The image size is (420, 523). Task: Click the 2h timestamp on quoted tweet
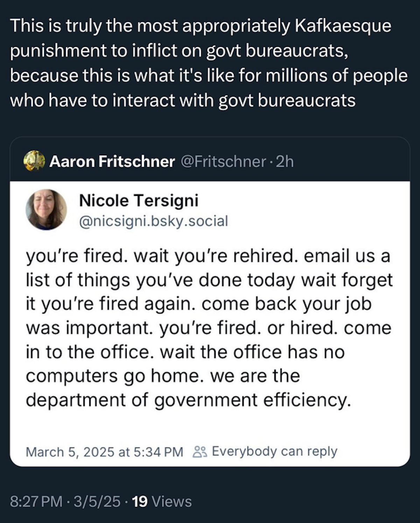(x=285, y=162)
